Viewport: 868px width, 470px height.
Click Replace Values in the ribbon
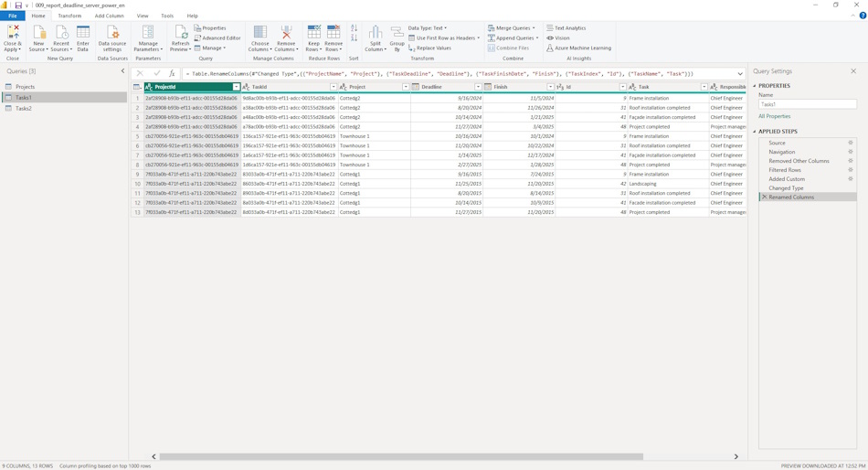[429, 48]
